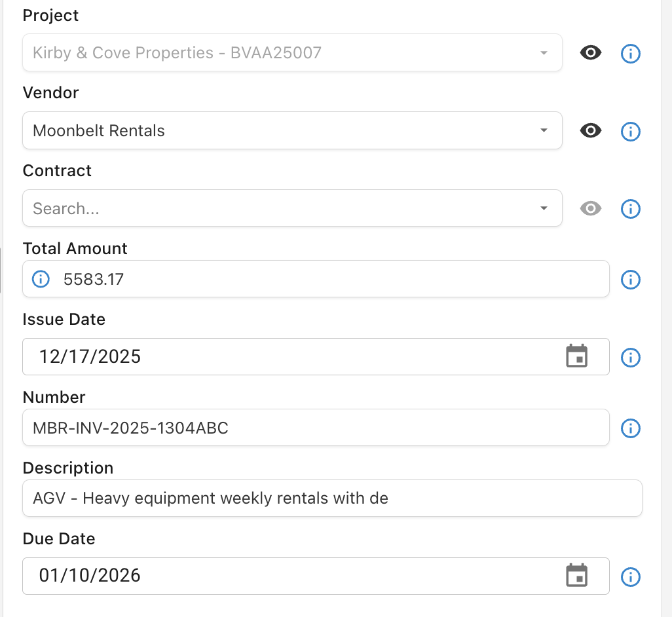
Task: Open the info tooltip right of Total Amount
Action: pyautogui.click(x=630, y=280)
